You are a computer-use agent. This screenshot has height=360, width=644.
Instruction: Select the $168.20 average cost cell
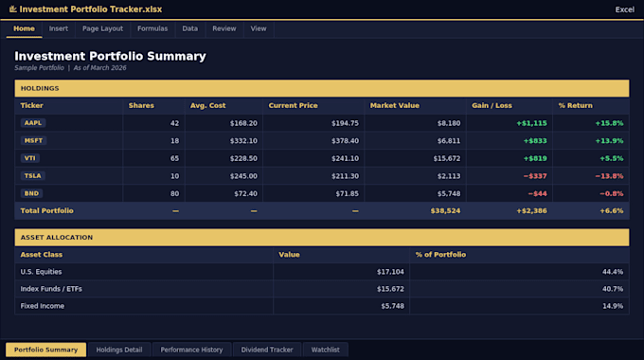[x=224, y=123]
